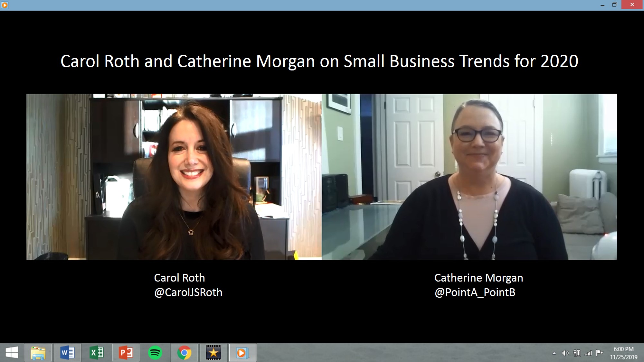Open the window menu via the title bar player icon
Image resolution: width=644 pixels, height=362 pixels.
tap(4, 5)
